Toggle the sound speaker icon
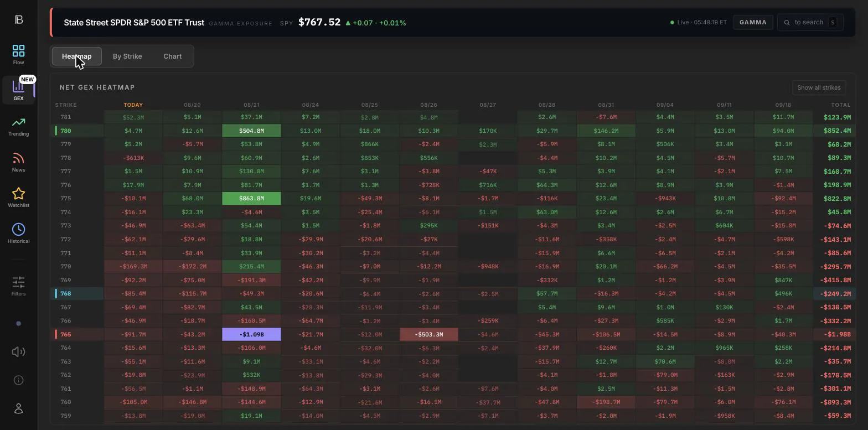Viewport: 868px width, 430px height. click(x=18, y=352)
